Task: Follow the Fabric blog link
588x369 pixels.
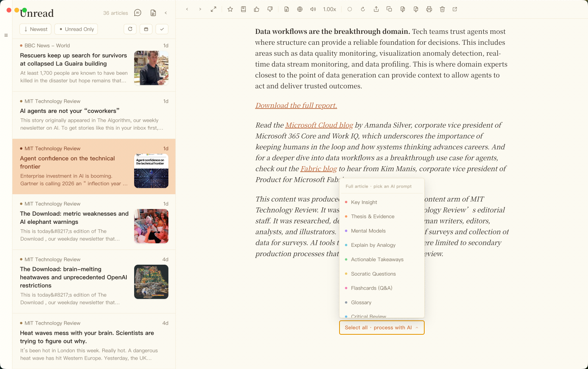Action: tap(318, 169)
